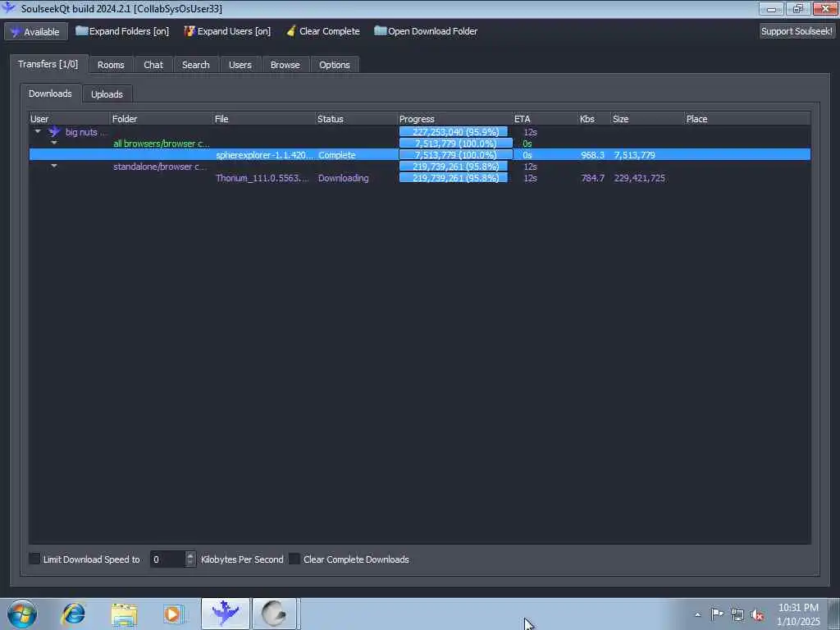Viewport: 840px width, 630px height.
Task: Sort by the ETA column header
Action: (x=546, y=119)
